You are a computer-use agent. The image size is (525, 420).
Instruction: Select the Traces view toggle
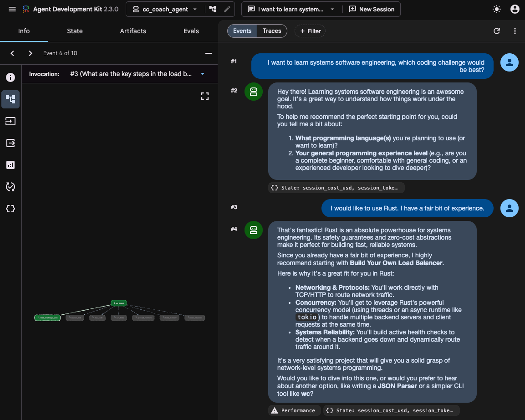click(x=272, y=31)
